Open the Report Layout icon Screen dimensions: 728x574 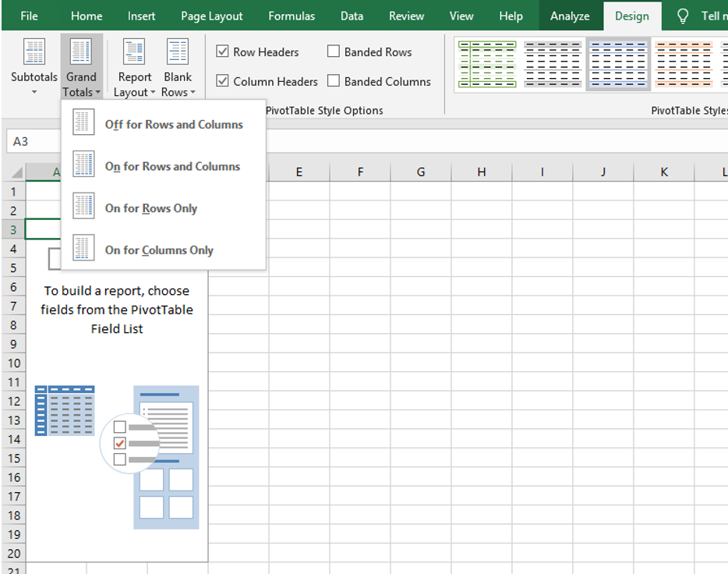[x=135, y=51]
